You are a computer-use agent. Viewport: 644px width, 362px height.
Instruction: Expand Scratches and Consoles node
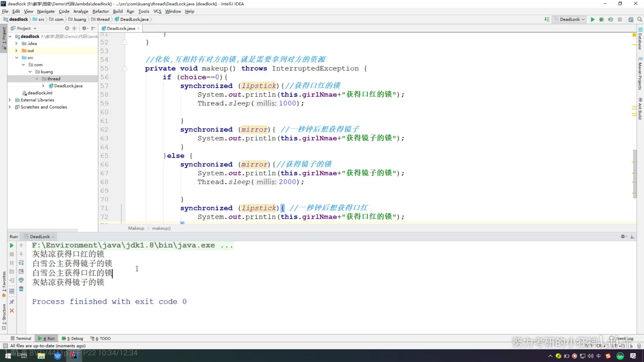pyautogui.click(x=10, y=107)
